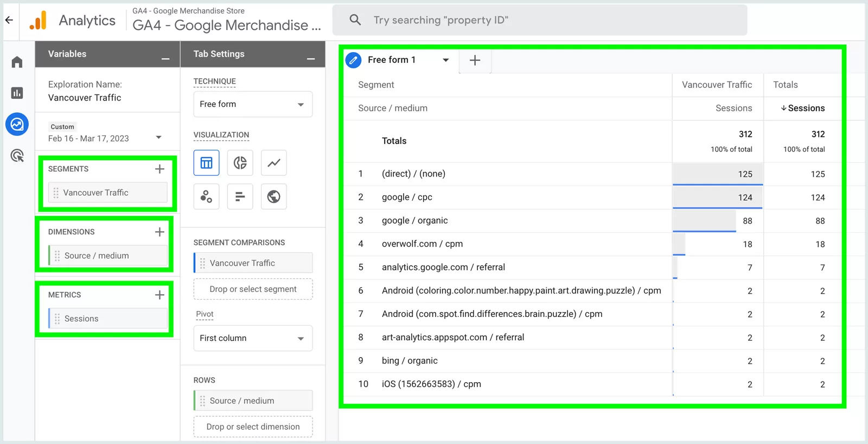
Task: Click the sorted Sessions header under Totals
Action: [806, 108]
